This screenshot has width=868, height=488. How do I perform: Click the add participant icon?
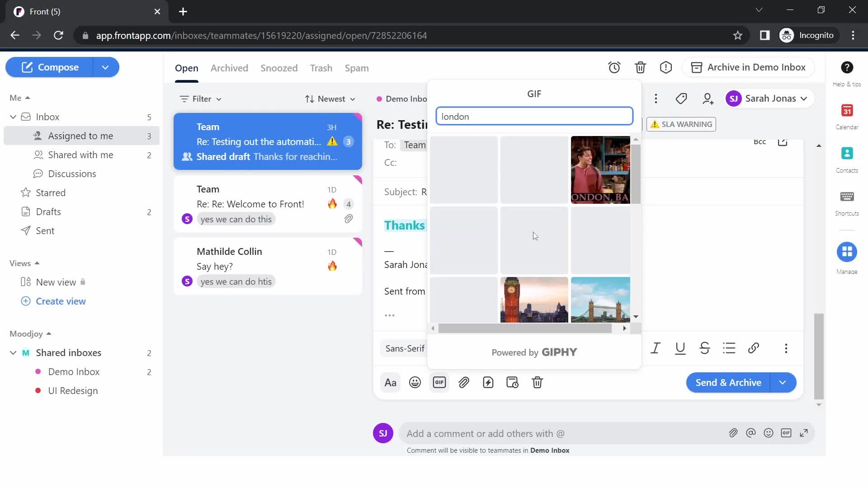click(x=708, y=99)
